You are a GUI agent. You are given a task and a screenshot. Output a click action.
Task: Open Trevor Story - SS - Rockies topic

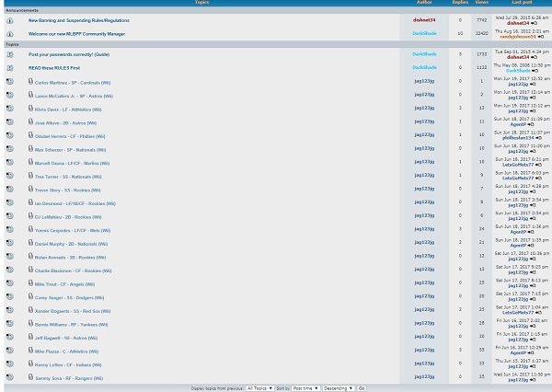pos(67,190)
